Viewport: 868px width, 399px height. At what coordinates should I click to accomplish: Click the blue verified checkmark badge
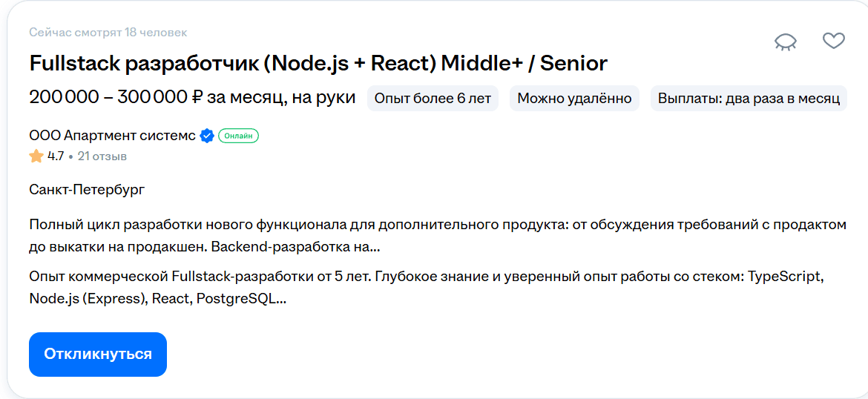point(208,136)
